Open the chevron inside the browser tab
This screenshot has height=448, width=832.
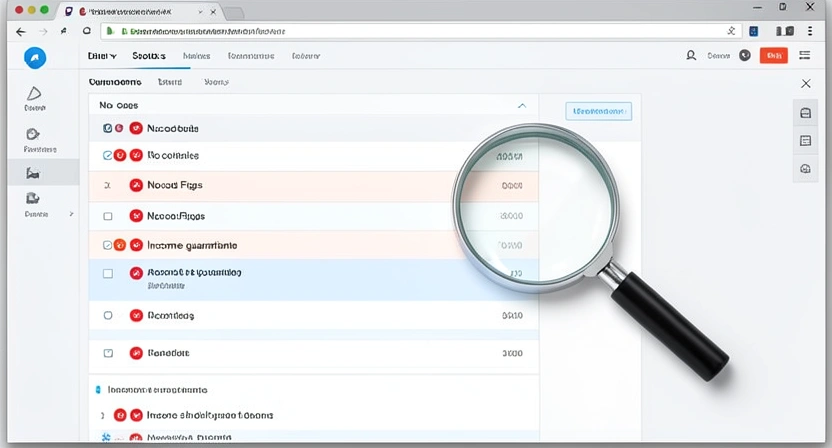[201, 12]
